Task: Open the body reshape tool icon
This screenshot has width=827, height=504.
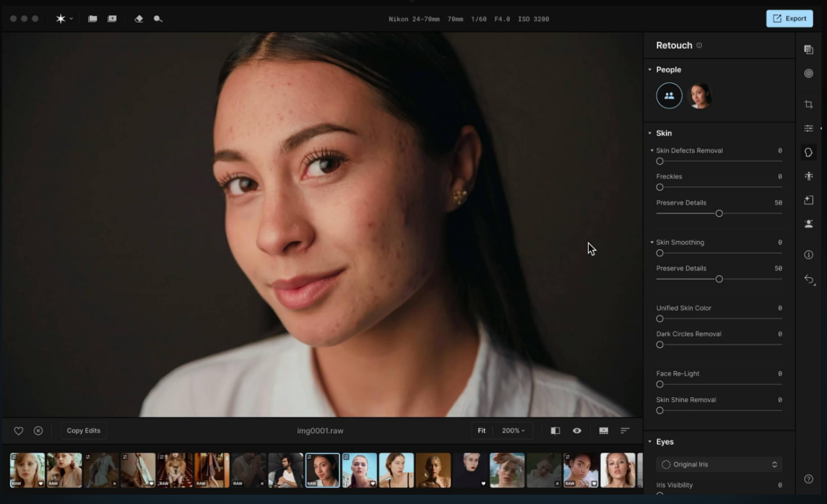Action: click(x=808, y=176)
